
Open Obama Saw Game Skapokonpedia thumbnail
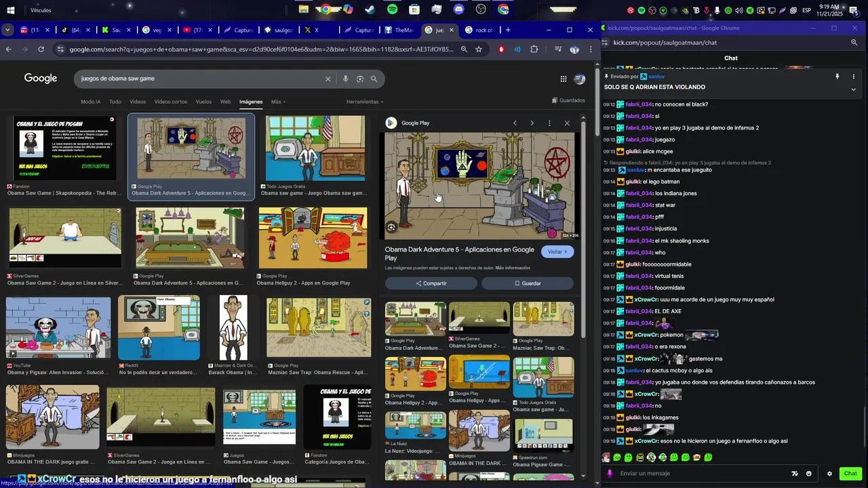click(x=65, y=148)
